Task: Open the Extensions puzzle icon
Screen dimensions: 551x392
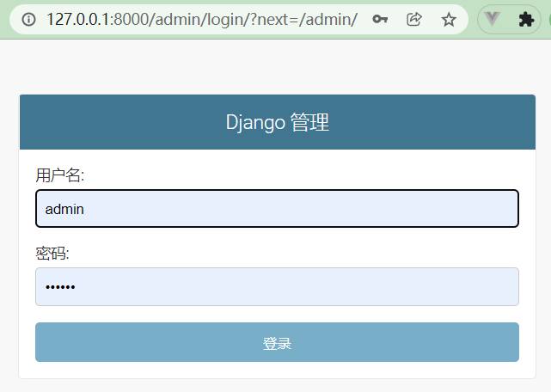Action: coord(526,19)
